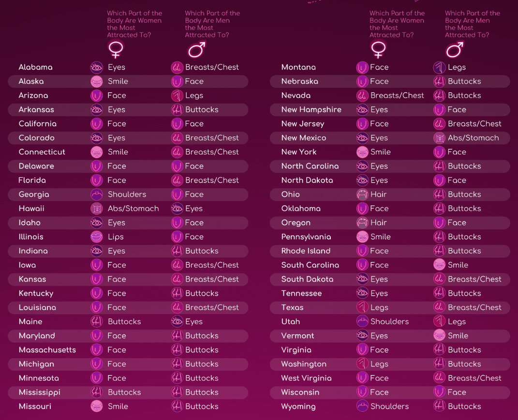Viewport: 518px width, 420px height.
Task: Click the shoulders icon in the Wyoming row
Action: tap(362, 406)
